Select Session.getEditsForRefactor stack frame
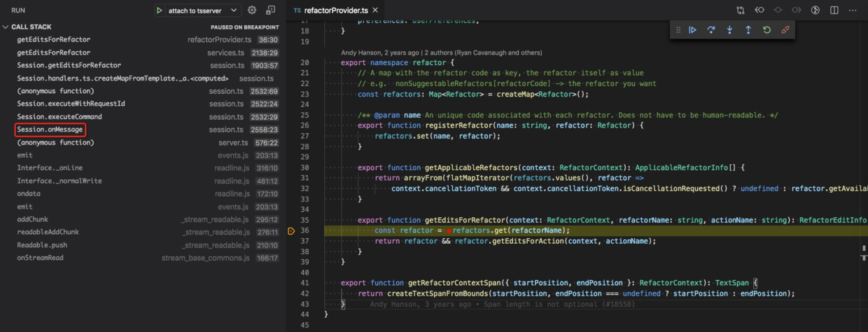The height and width of the screenshot is (332, 868). (x=143, y=65)
